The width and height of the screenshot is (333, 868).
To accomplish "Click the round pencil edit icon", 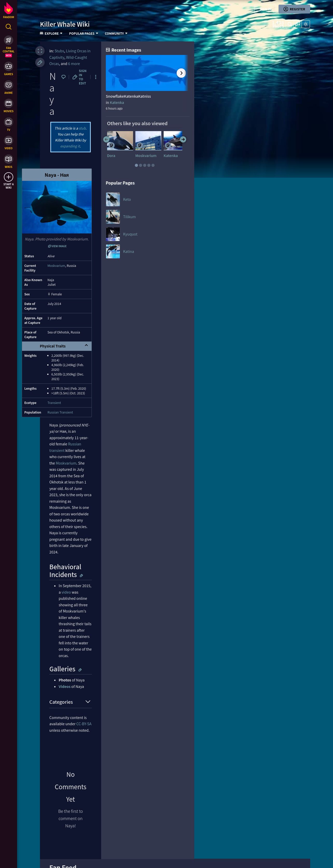I will [40, 62].
